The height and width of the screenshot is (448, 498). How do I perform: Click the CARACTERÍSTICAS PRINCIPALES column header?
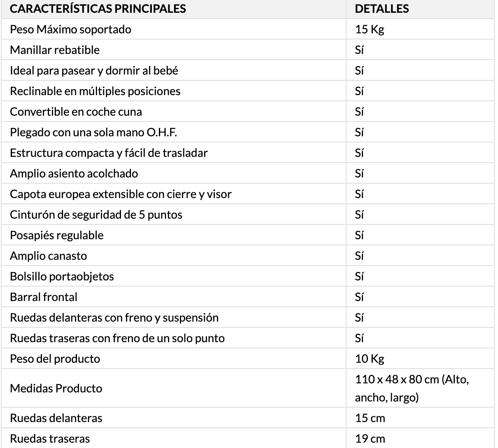(98, 9)
